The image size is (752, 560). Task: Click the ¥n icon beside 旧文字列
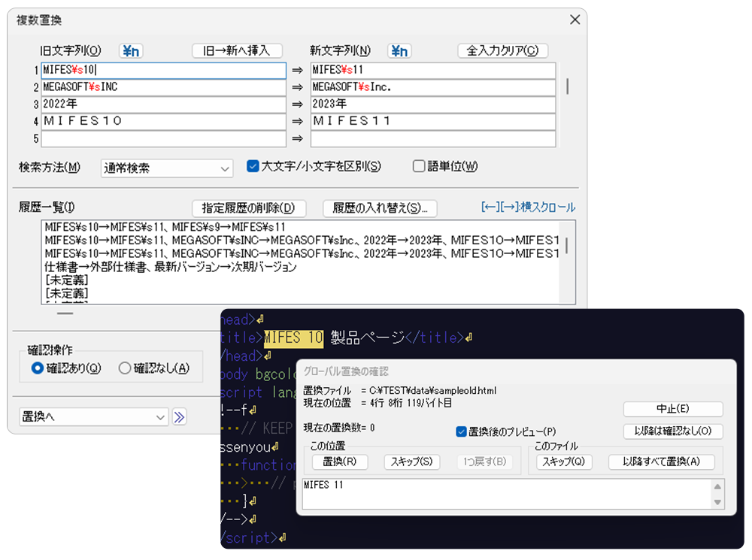(x=131, y=51)
